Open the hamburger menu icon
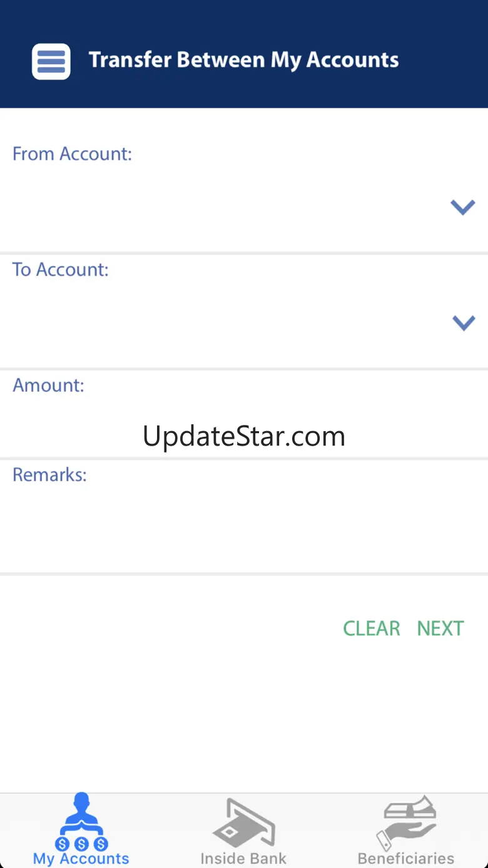The width and height of the screenshot is (488, 868). tap(51, 61)
